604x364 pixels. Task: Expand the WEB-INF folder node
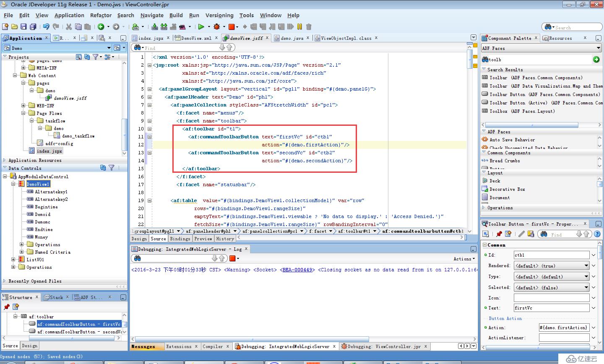coord(23,106)
